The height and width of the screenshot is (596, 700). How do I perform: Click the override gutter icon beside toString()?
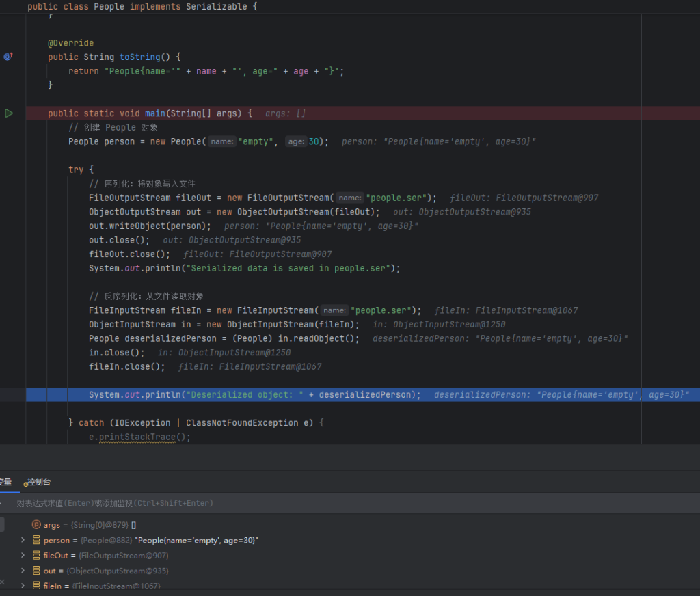pos(8,57)
